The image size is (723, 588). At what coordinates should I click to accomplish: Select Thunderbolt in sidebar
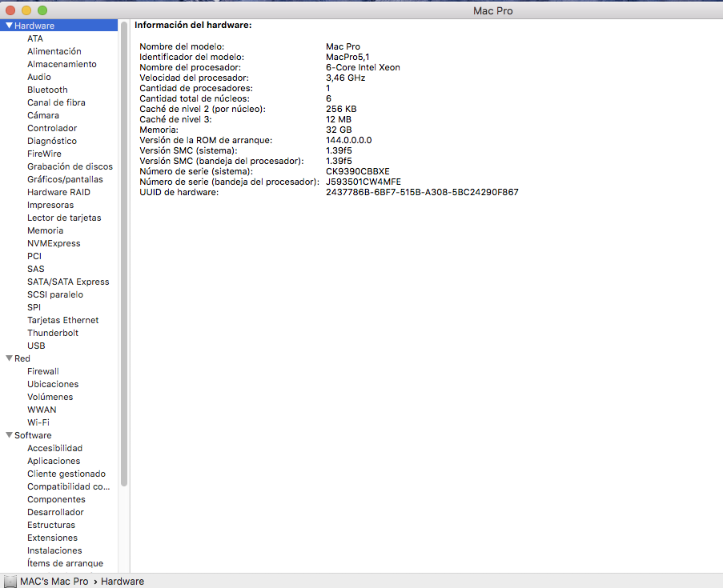53,333
